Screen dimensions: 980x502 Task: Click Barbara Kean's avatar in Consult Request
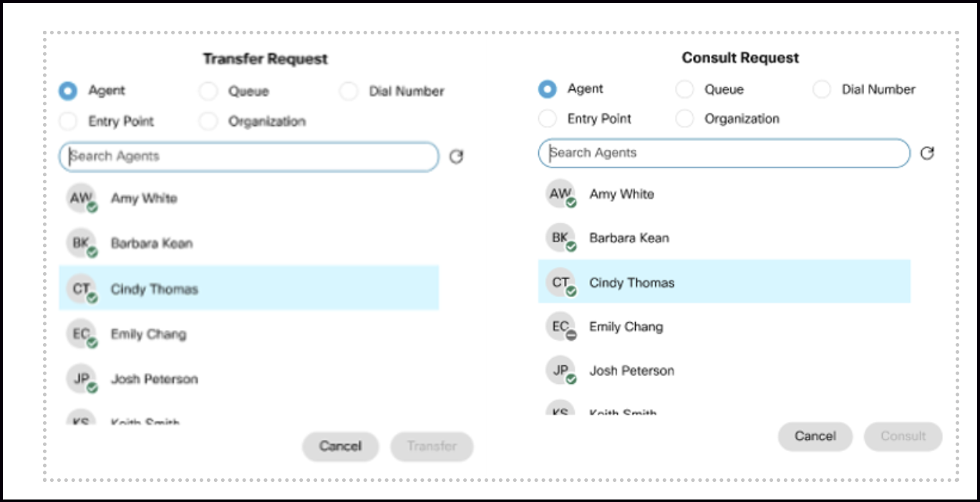(x=560, y=238)
